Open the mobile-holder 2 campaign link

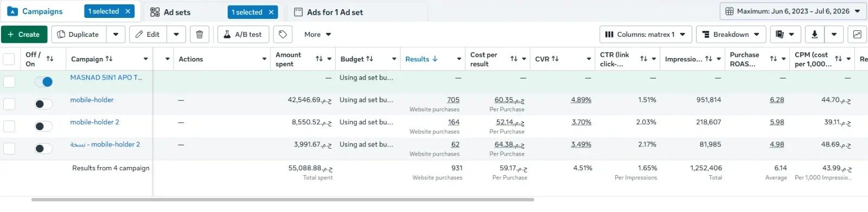[x=94, y=122]
